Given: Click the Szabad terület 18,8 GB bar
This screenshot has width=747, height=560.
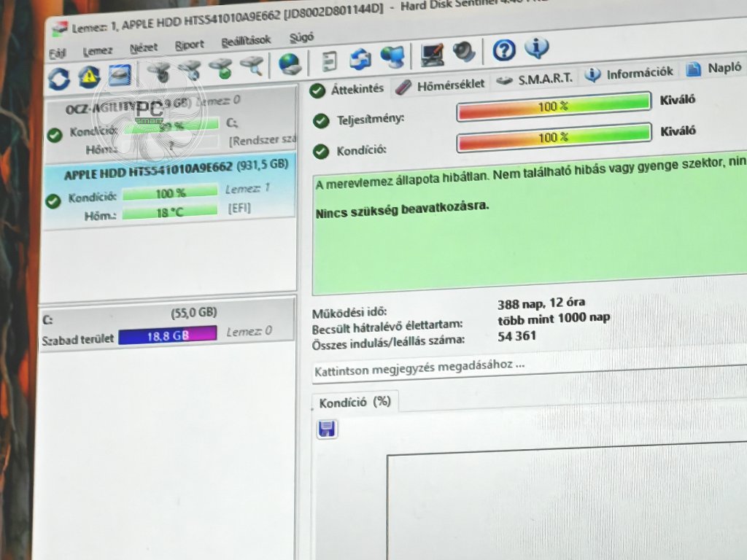Looking at the screenshot, I should 168,336.
